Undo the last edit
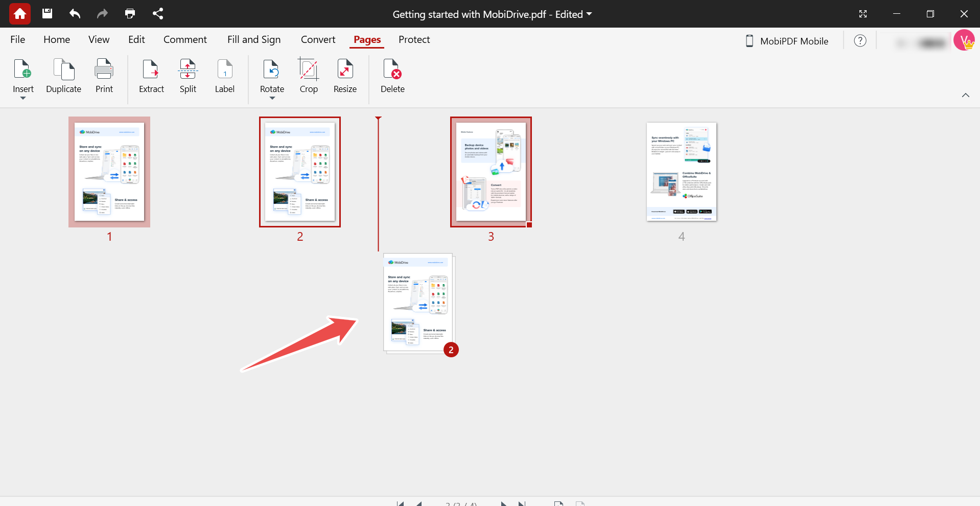The image size is (980, 506). pyautogui.click(x=75, y=14)
